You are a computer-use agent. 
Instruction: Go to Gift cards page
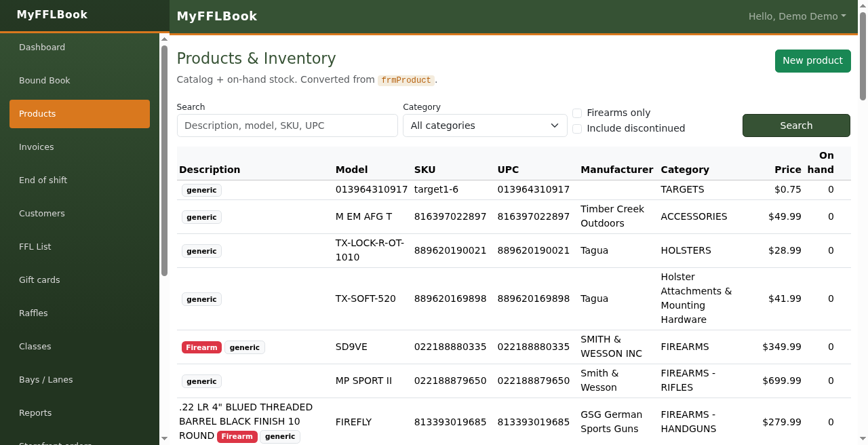79,280
